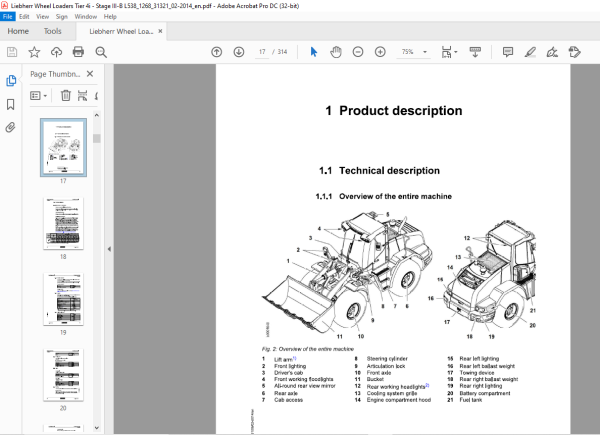This screenshot has width=600, height=435.
Task: Click the '1 Product description' heading
Action: pos(394,111)
